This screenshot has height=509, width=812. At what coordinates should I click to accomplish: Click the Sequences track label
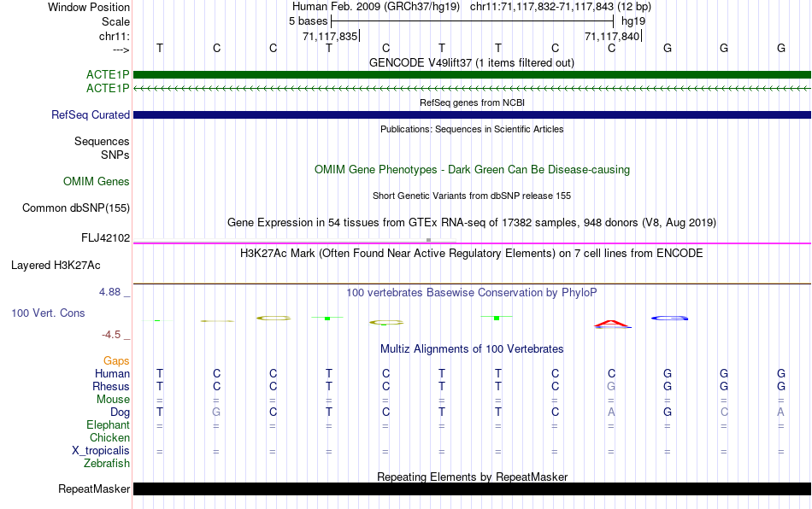pos(102,141)
